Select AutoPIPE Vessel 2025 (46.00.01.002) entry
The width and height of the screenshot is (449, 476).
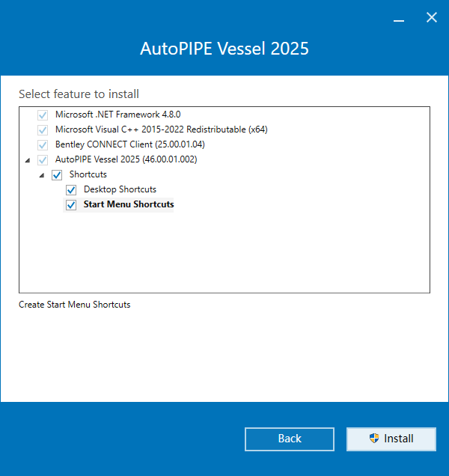coord(126,159)
